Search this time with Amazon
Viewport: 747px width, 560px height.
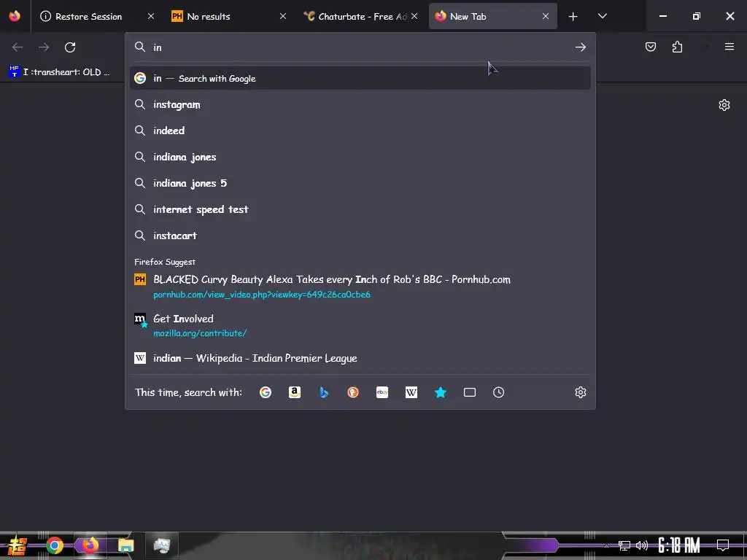click(295, 392)
